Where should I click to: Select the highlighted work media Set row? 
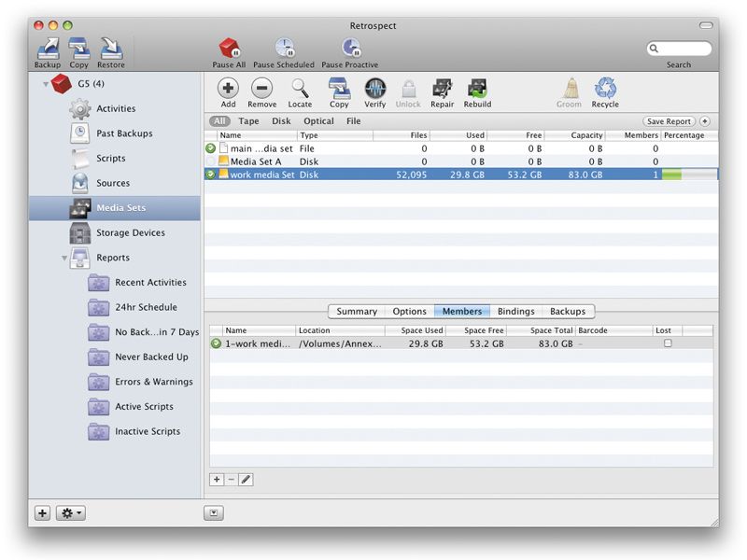point(373,175)
